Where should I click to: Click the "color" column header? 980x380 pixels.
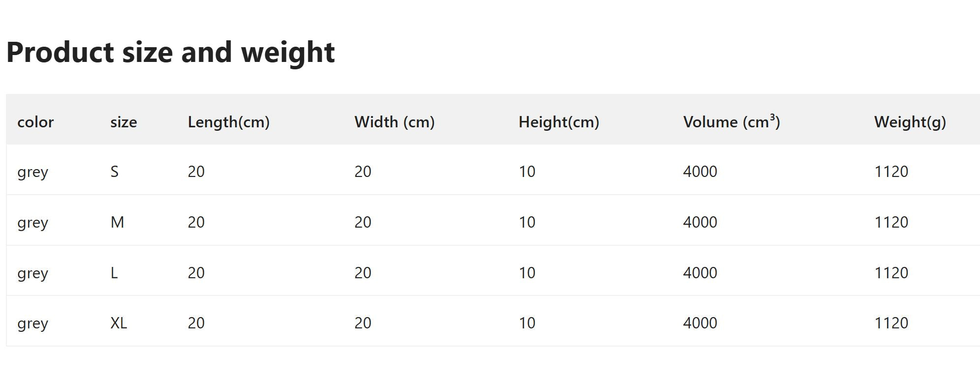coord(35,122)
